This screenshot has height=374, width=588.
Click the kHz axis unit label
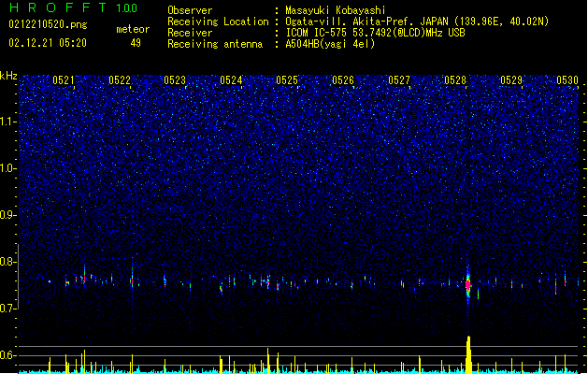tap(8, 76)
